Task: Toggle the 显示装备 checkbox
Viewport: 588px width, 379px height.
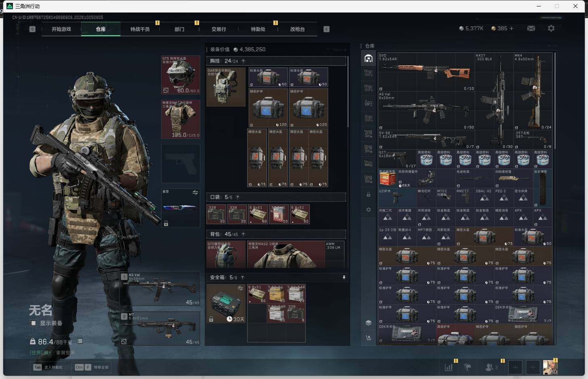Action: [x=34, y=323]
